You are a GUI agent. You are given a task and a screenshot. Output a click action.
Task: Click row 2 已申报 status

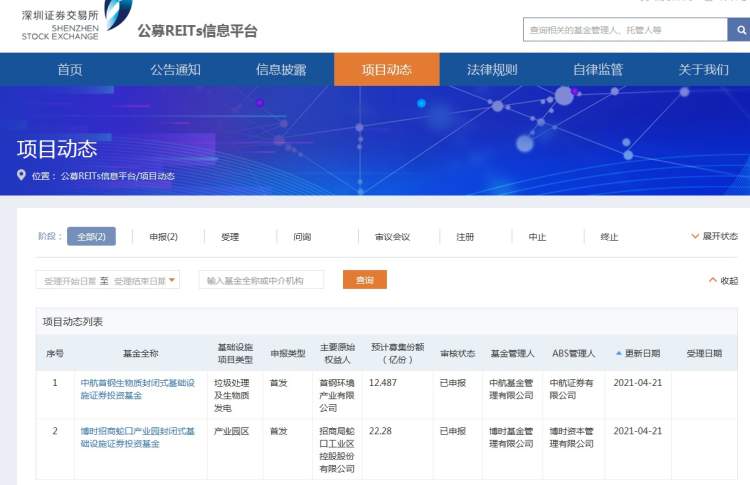452,431
